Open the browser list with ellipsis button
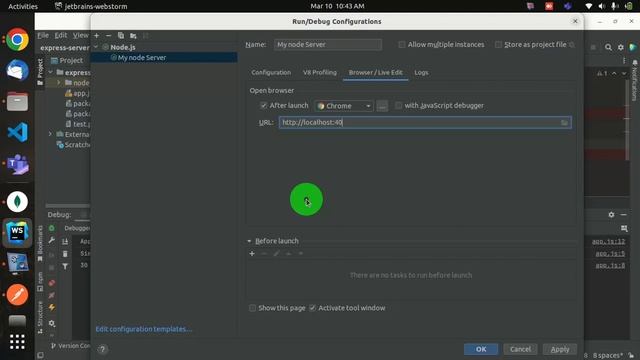 (x=382, y=106)
